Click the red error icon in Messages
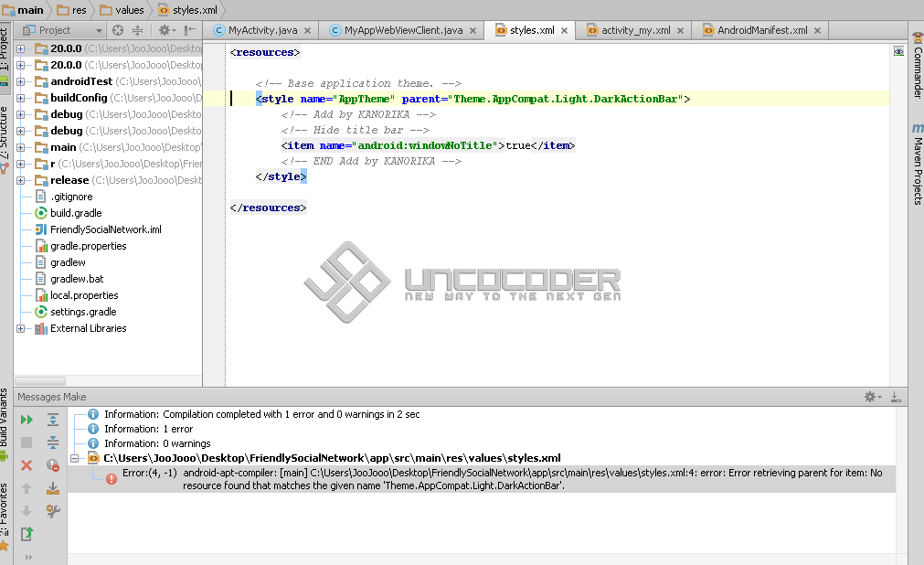Screen dimensions: 924x565 click(112, 479)
